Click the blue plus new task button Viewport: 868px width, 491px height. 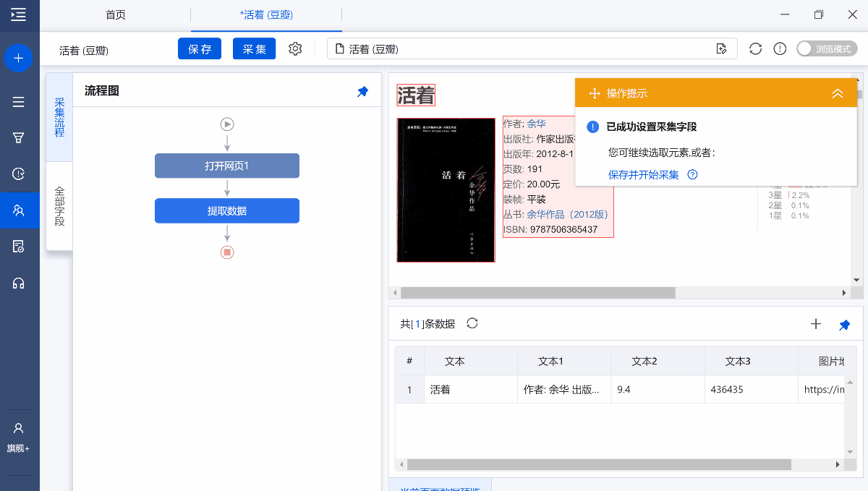click(x=19, y=58)
